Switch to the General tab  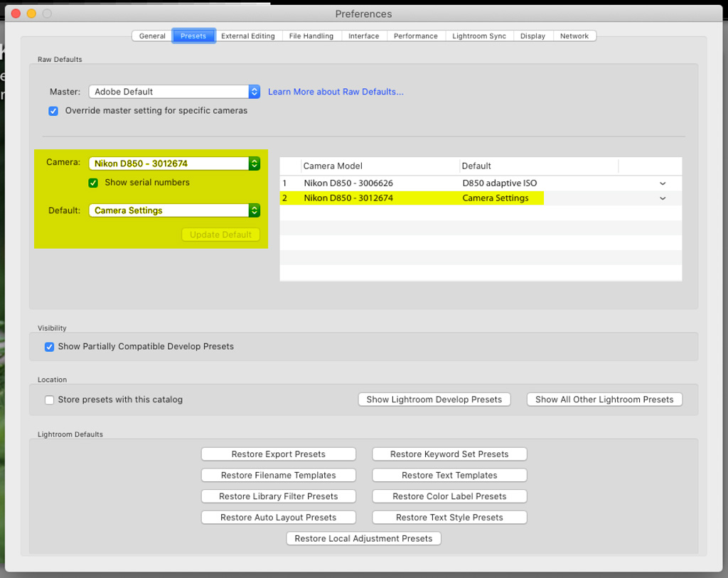(x=152, y=36)
